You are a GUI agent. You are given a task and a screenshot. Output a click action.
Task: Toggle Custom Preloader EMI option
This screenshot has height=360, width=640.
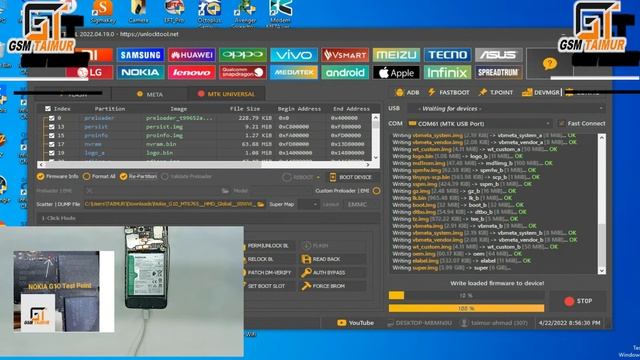click(x=376, y=191)
